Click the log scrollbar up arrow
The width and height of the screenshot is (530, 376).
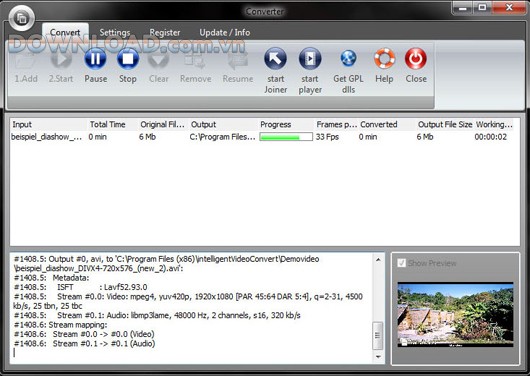(378, 260)
